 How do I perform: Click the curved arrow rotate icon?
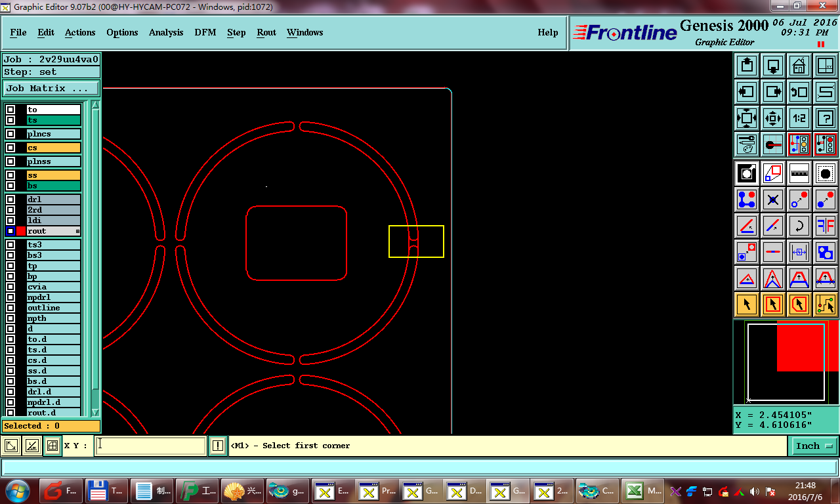click(799, 226)
